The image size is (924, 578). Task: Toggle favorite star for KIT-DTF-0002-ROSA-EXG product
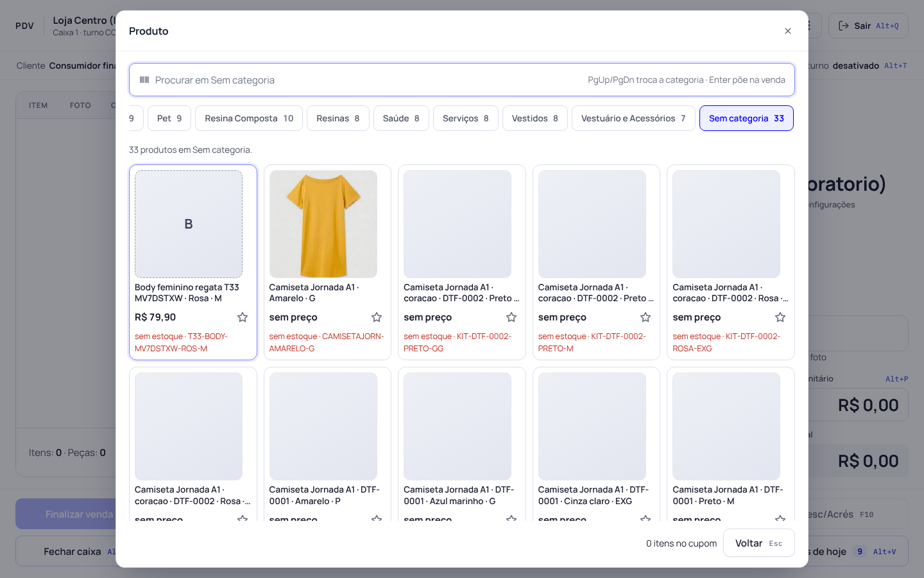click(780, 317)
